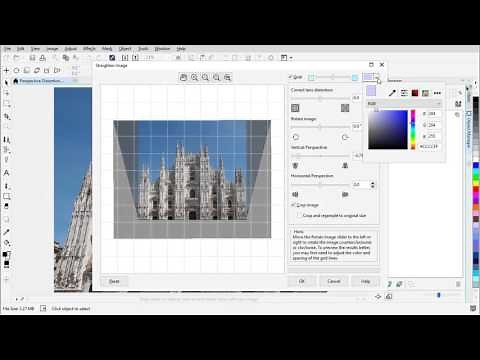Open the File menu

(x=7, y=49)
